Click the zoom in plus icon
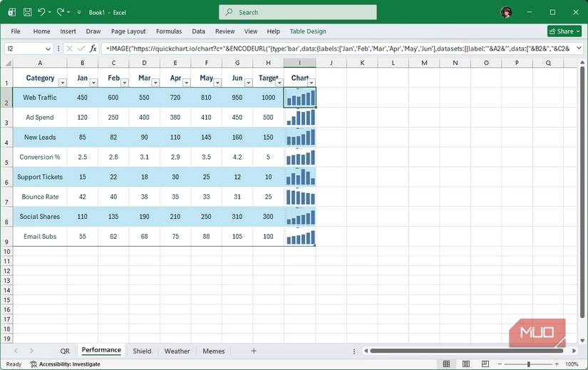Screen dimensions: 588x370 point(557,364)
